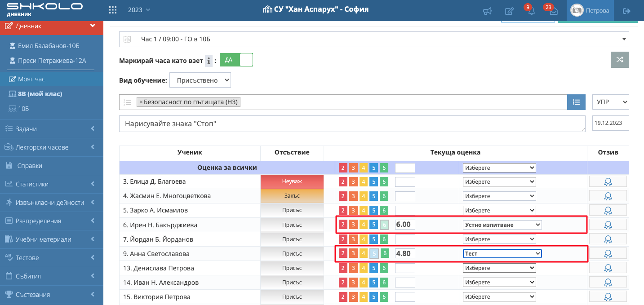Open grade type dropdown in Оценка за всички row
The height and width of the screenshot is (305, 644).
coord(499,168)
